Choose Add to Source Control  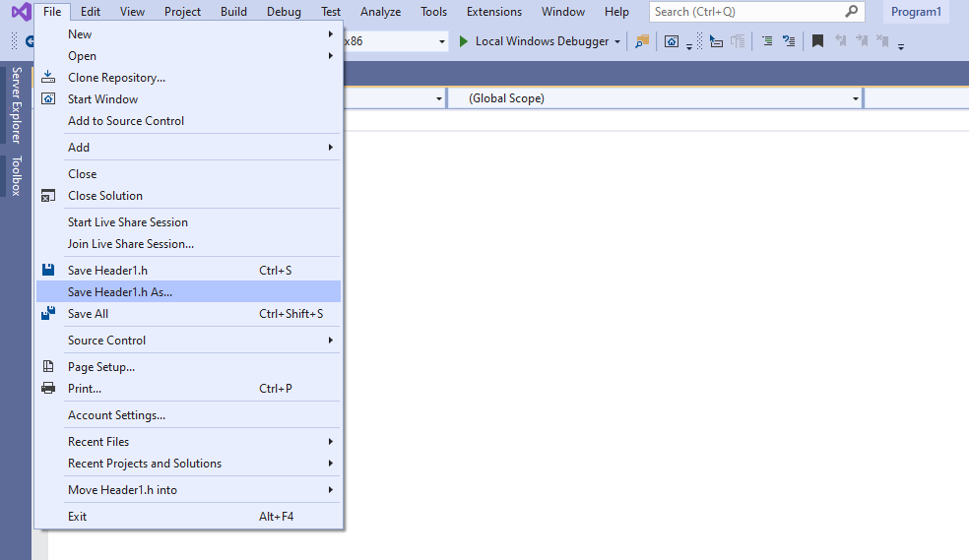[x=188, y=120]
